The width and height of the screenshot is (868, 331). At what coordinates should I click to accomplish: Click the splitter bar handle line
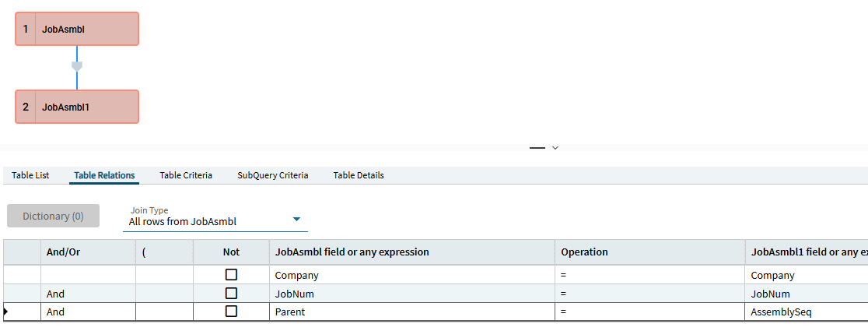[537, 148]
